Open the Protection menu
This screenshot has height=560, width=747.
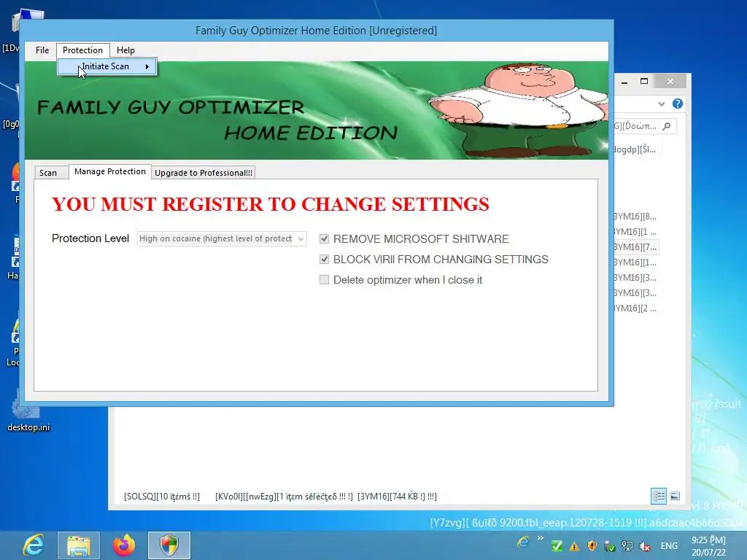click(83, 50)
